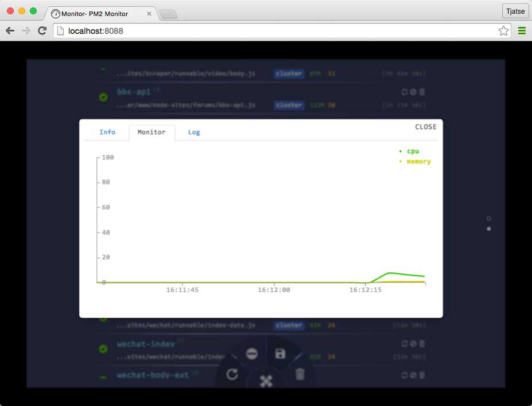532x406 pixels.
Task: Toggle the cpu series in chart legend
Action: coord(413,151)
